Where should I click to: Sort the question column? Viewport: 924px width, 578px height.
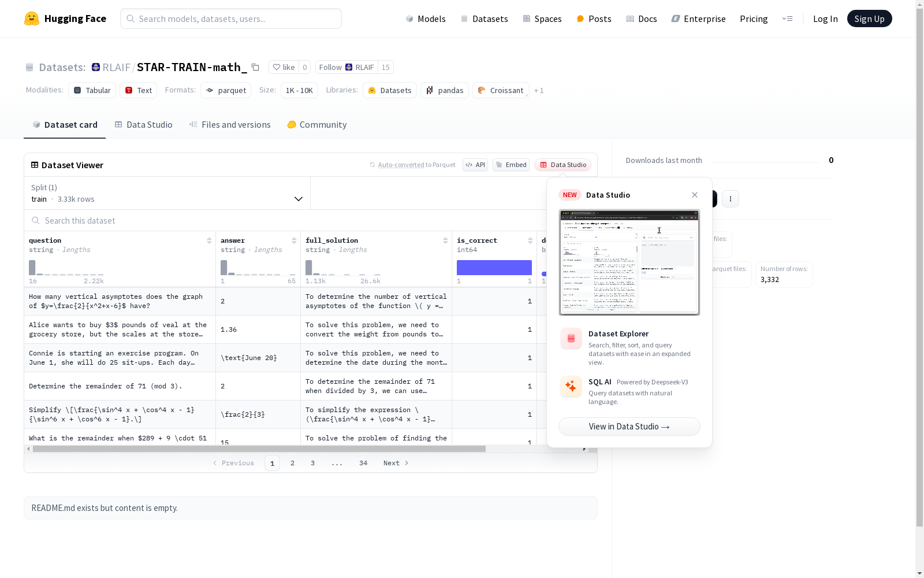(209, 240)
